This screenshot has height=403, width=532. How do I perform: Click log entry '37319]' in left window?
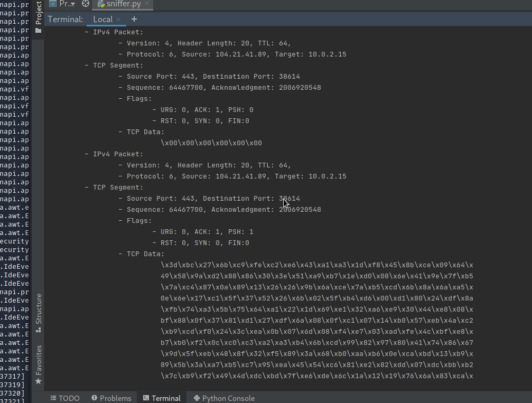coord(12,385)
